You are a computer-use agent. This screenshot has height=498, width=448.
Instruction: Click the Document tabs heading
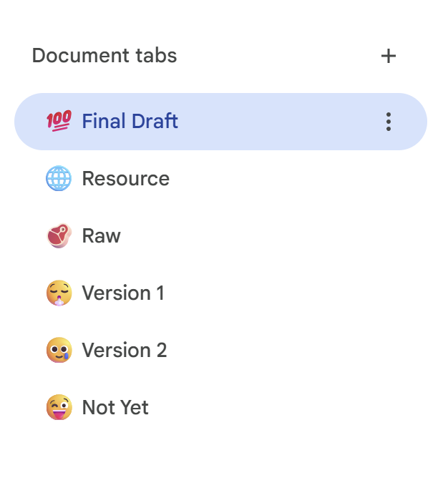coord(104,56)
